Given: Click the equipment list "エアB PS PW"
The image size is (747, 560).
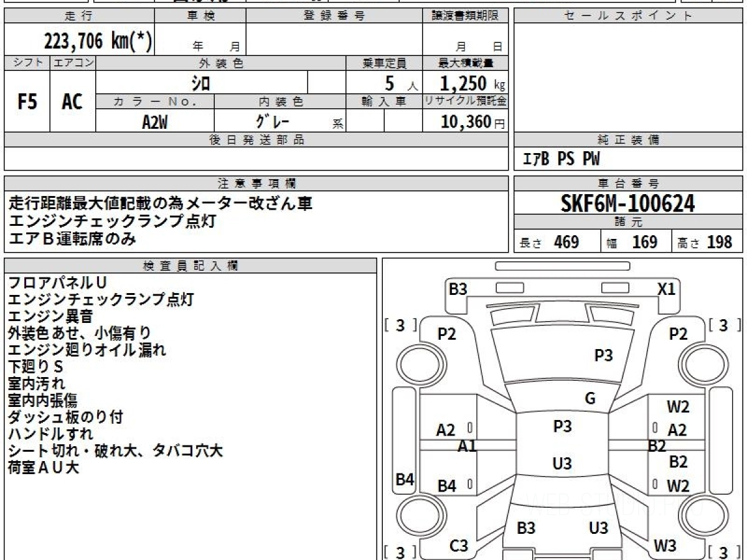Looking at the screenshot, I should coord(561,159).
